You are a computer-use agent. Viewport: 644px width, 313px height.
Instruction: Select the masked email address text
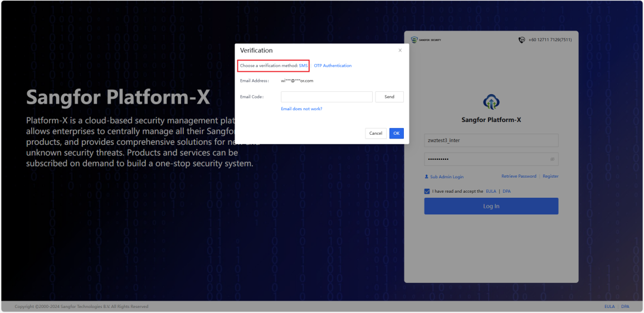pyautogui.click(x=297, y=81)
